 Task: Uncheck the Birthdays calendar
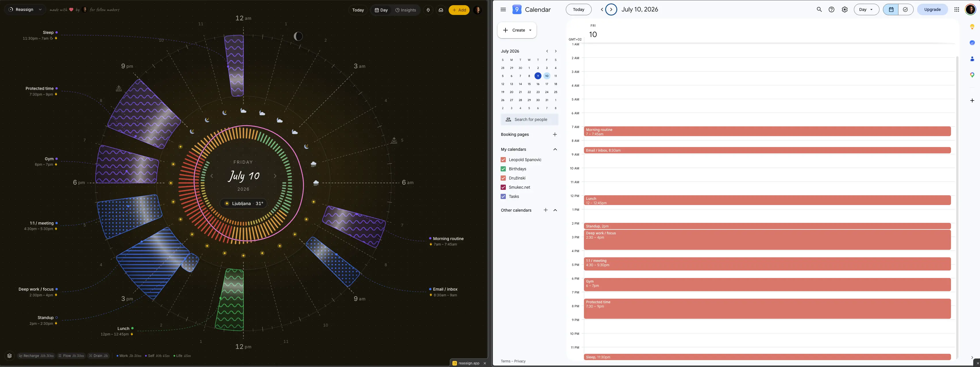[503, 169]
